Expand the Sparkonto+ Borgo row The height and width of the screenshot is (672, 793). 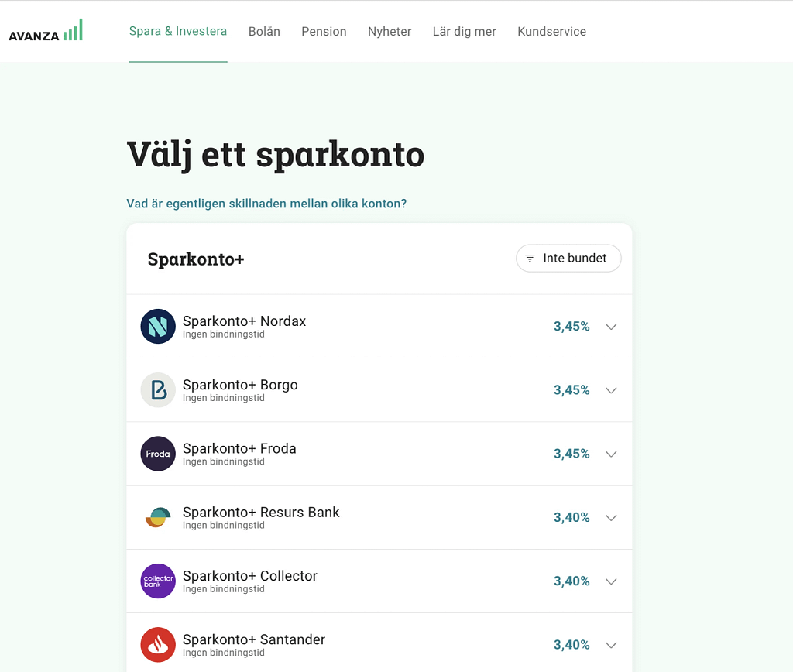pyautogui.click(x=611, y=389)
